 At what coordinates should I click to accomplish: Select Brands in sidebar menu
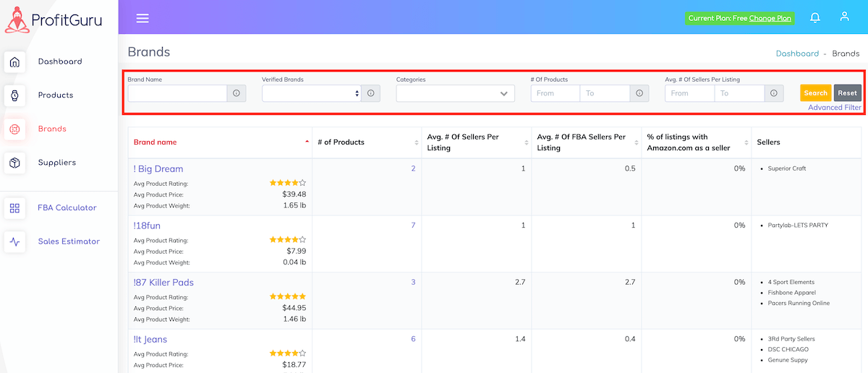pyautogui.click(x=52, y=129)
